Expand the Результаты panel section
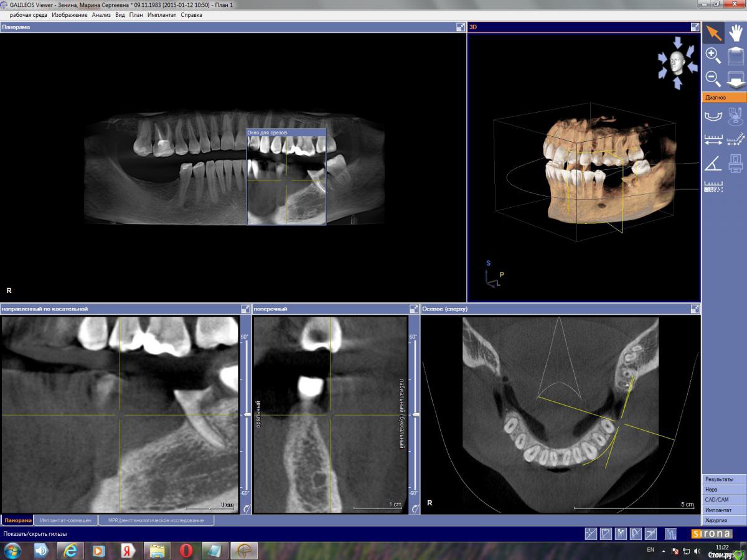Screen dimensions: 747x560 tap(724, 479)
